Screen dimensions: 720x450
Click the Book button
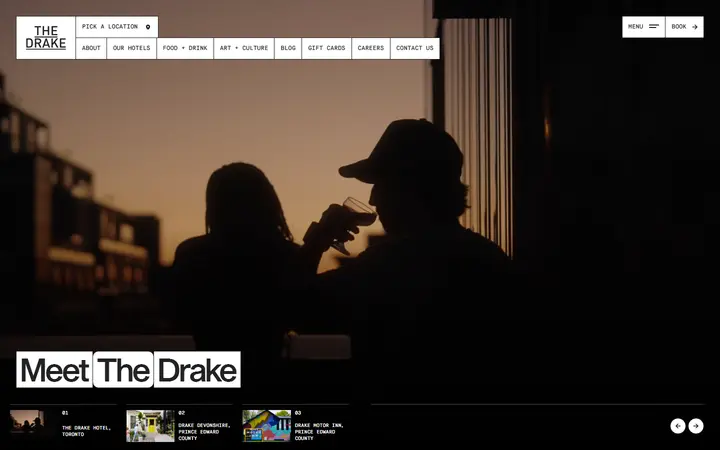684,27
